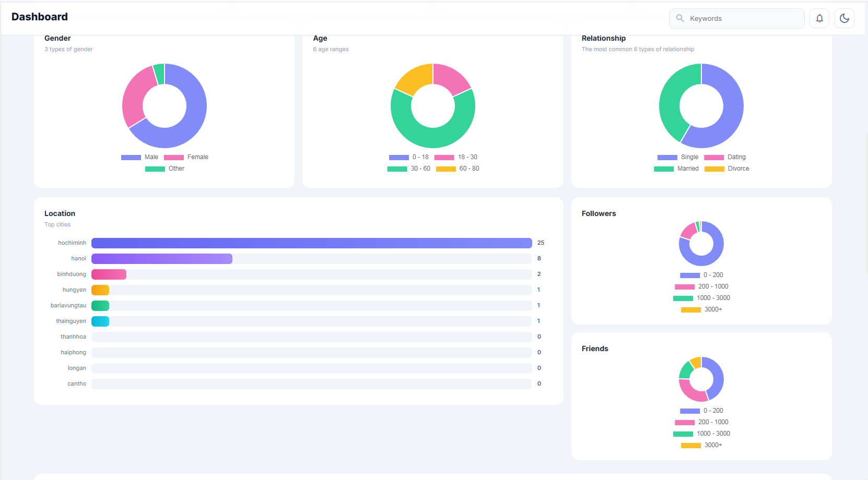This screenshot has height=480, width=868.
Task: Click the binhduong pink bar
Action: (x=109, y=274)
